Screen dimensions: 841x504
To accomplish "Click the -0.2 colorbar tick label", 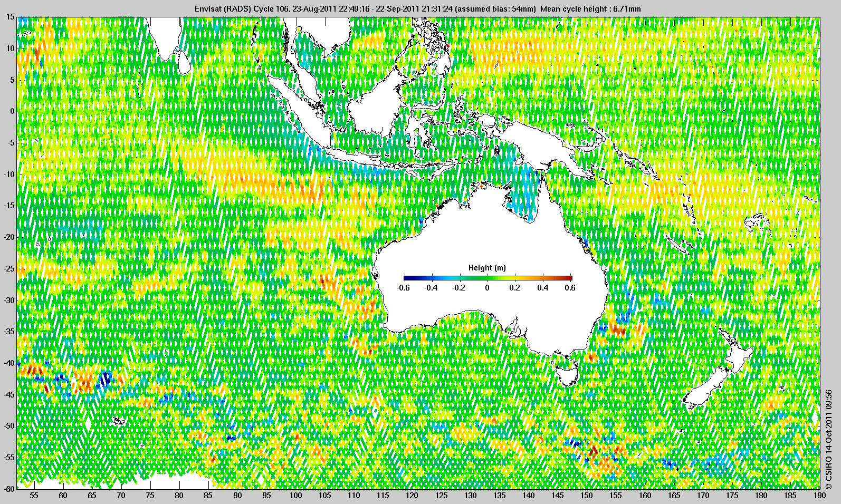I will coord(458,288).
